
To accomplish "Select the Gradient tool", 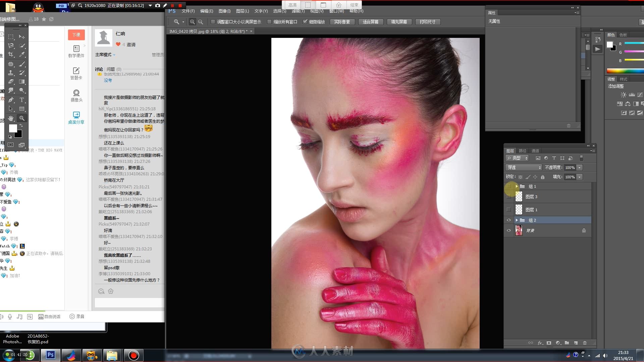I will pyautogui.click(x=22, y=81).
